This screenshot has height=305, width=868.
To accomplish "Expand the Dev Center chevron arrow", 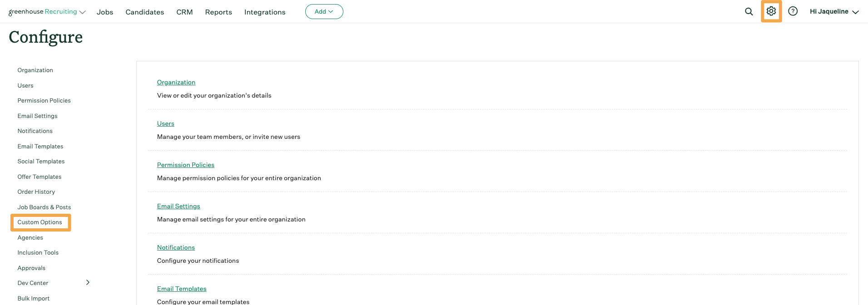I will point(88,282).
